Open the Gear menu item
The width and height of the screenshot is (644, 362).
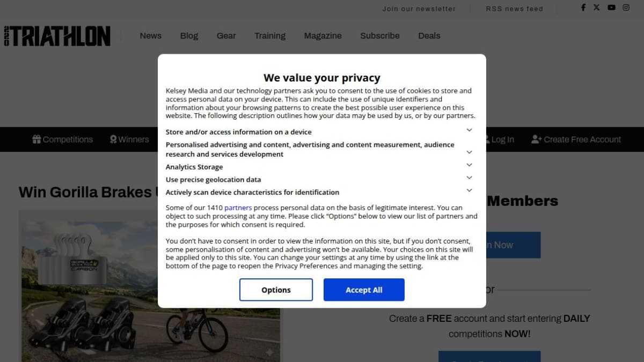tap(226, 36)
